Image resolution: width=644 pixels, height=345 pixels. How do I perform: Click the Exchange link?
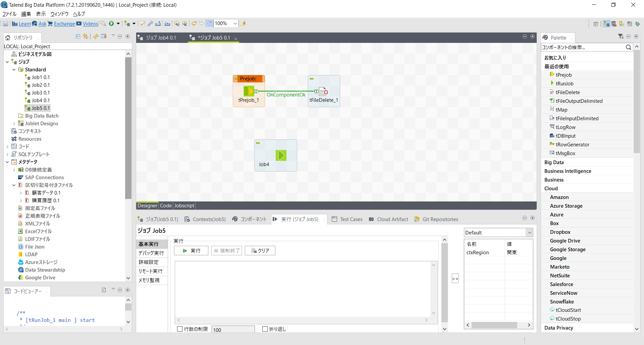coord(64,23)
